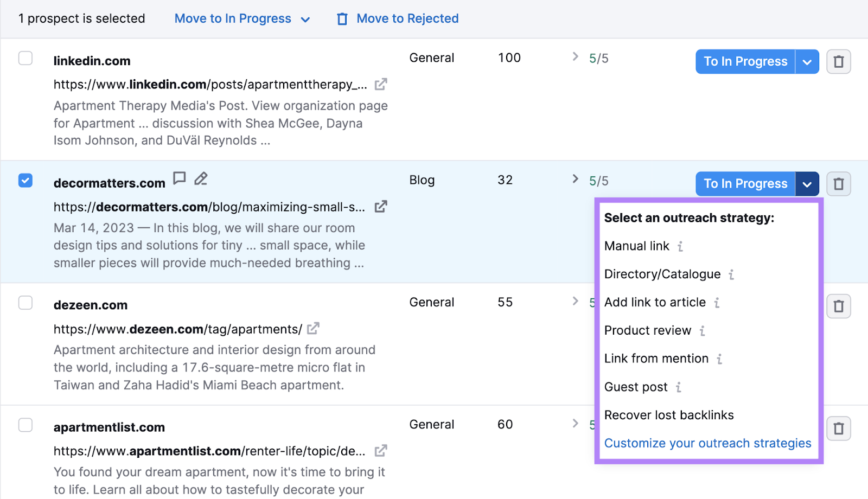Expand the chevron beside linkedin.com's 5/5 indicator
This screenshot has height=499, width=868.
click(x=575, y=57)
